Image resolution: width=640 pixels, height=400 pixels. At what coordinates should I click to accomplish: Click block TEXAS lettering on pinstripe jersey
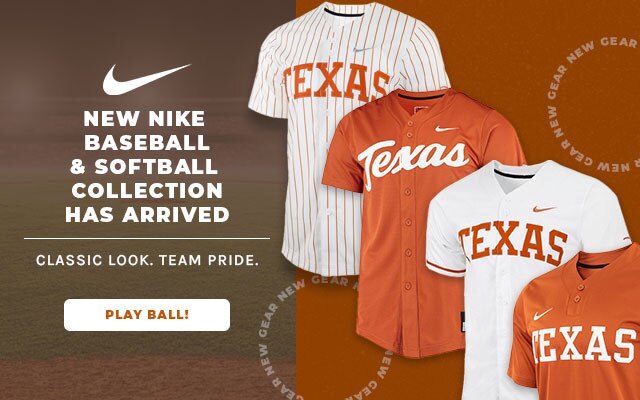pyautogui.click(x=335, y=82)
